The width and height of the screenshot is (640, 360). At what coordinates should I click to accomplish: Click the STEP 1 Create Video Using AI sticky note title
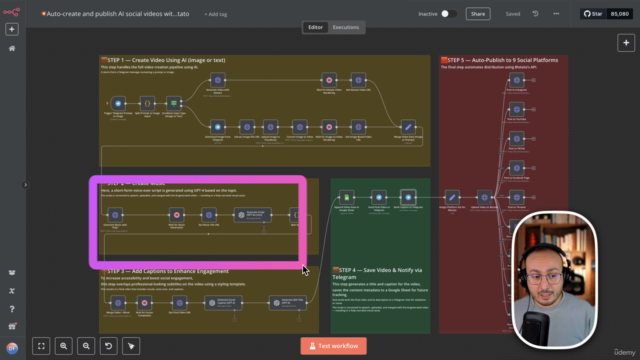(163, 60)
